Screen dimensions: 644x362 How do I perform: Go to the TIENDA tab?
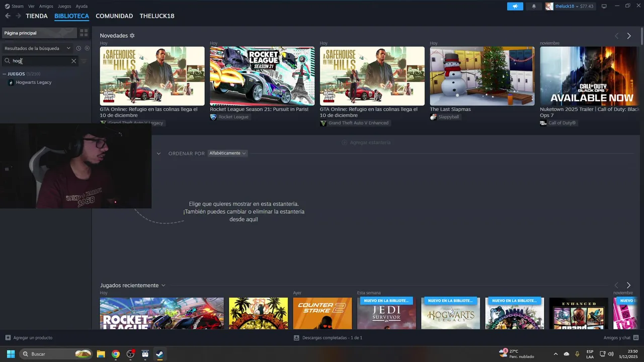coord(37,16)
